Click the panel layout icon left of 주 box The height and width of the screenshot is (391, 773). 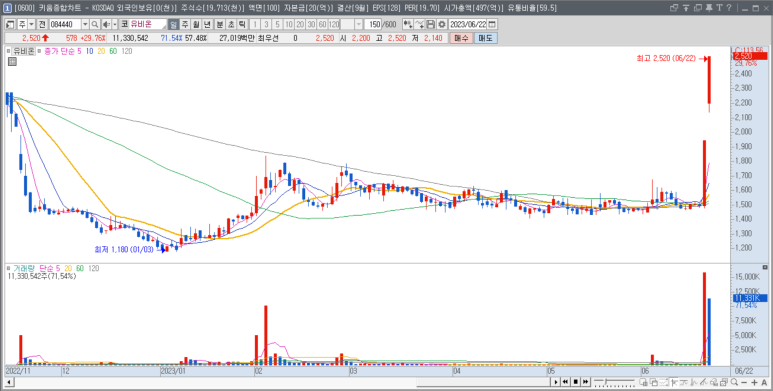(x=10, y=24)
